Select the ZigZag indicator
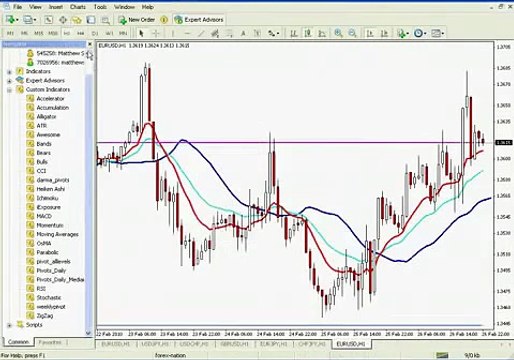The height and width of the screenshot is (360, 514). (x=45, y=316)
